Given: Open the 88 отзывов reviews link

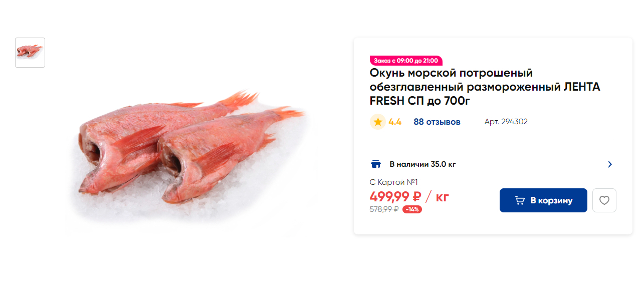Looking at the screenshot, I should [437, 122].
